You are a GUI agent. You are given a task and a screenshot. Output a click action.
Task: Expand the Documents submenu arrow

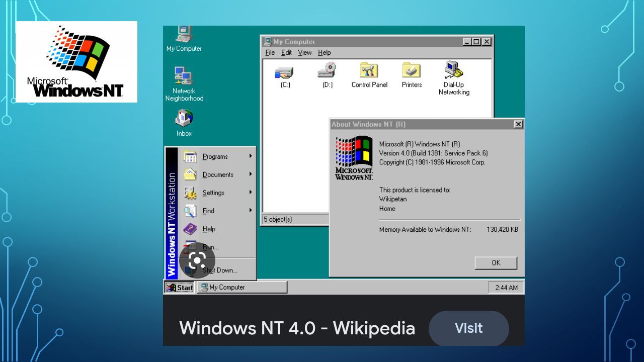(251, 174)
